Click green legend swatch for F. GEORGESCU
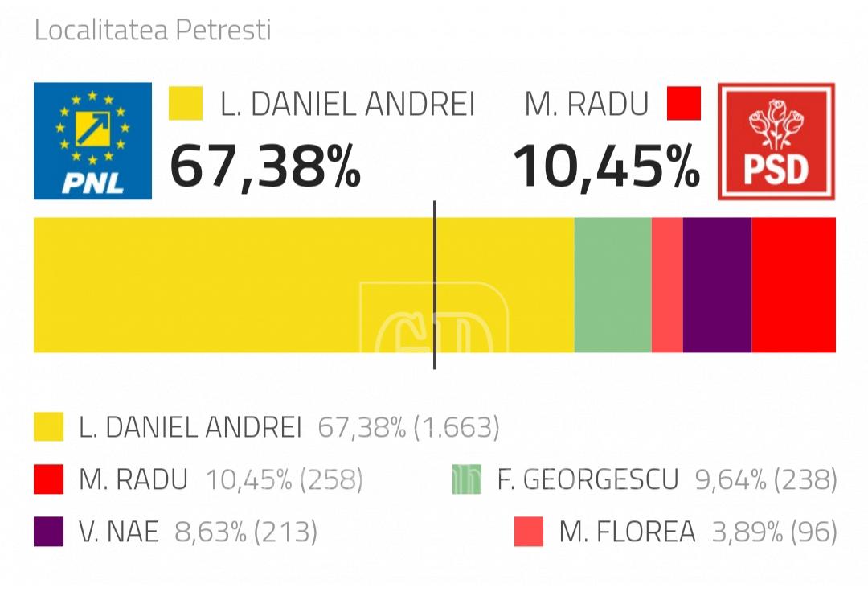Screen dimensions: 868x592 [467, 479]
